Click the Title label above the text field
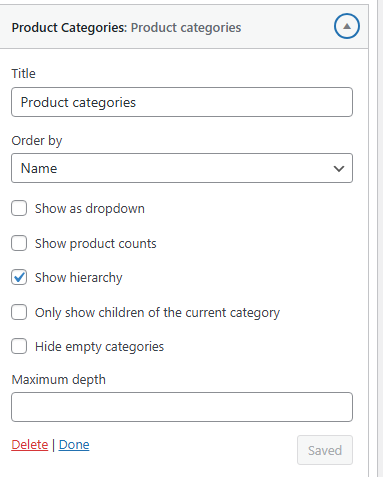Screen dimensions: 383x477 pyautogui.click(x=23, y=73)
